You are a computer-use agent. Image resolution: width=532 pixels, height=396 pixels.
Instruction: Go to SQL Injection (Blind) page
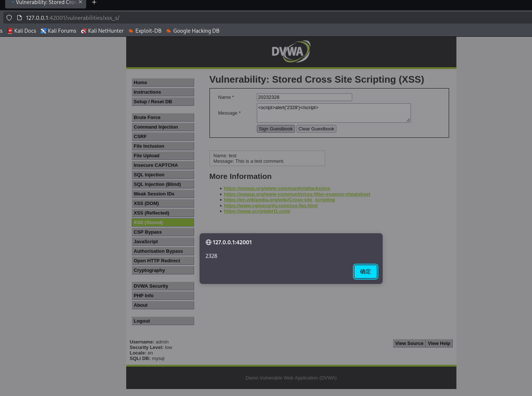(163, 184)
